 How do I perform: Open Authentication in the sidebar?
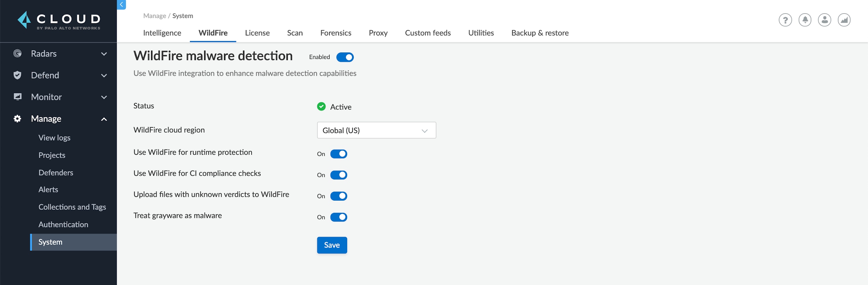(63, 225)
